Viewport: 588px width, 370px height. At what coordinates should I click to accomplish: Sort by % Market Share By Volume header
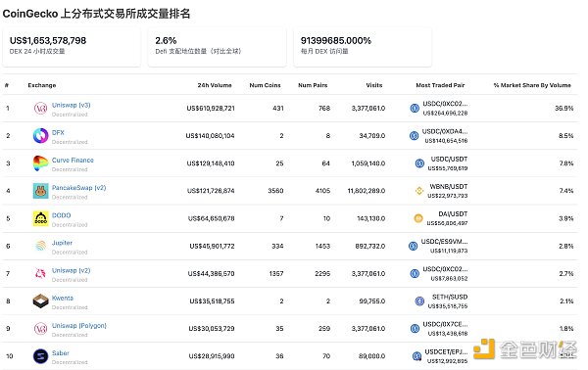point(532,85)
